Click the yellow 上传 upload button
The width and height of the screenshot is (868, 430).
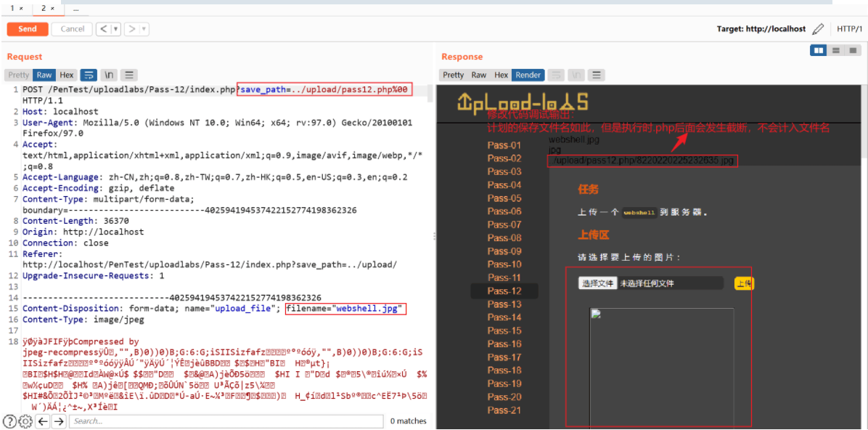click(744, 284)
